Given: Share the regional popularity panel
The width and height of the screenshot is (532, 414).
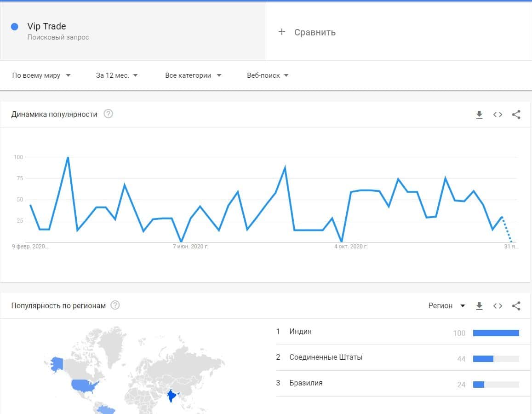Looking at the screenshot, I should tap(516, 306).
